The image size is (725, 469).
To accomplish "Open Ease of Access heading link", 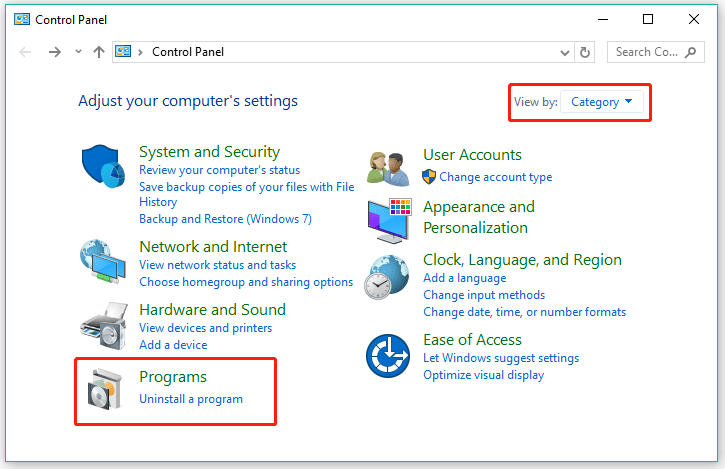I will [473, 340].
